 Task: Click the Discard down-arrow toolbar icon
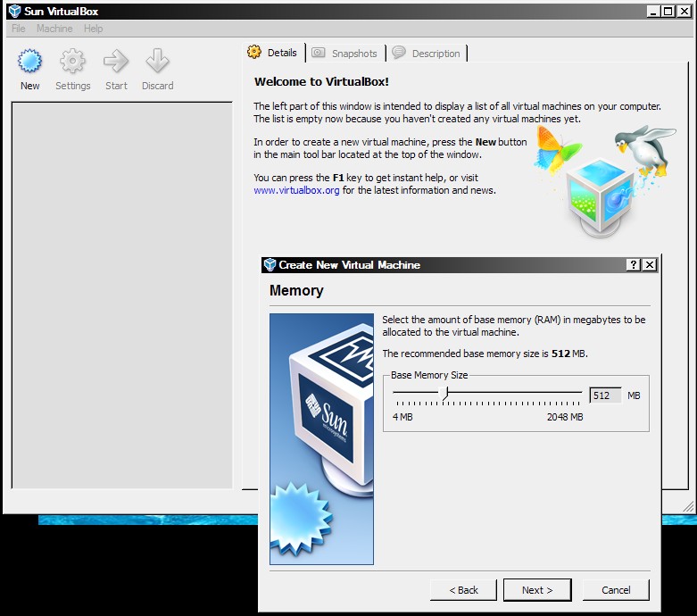157,61
